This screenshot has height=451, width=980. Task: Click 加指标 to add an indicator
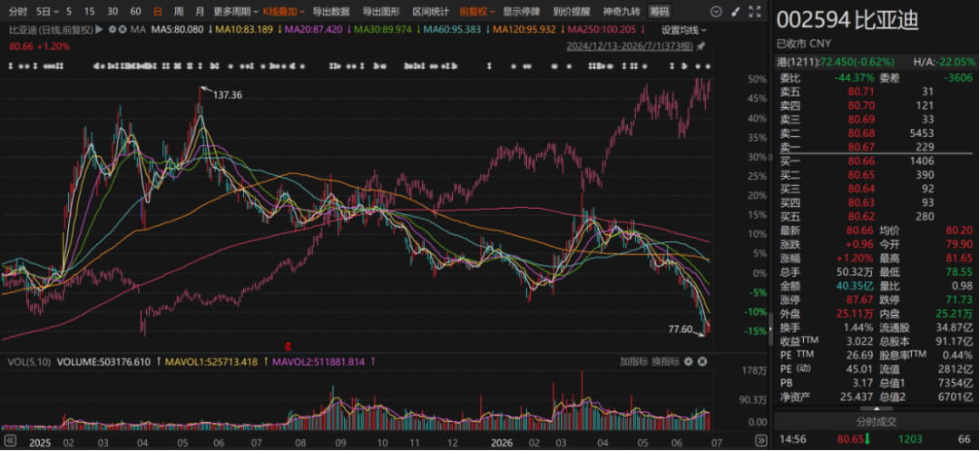coord(633,361)
